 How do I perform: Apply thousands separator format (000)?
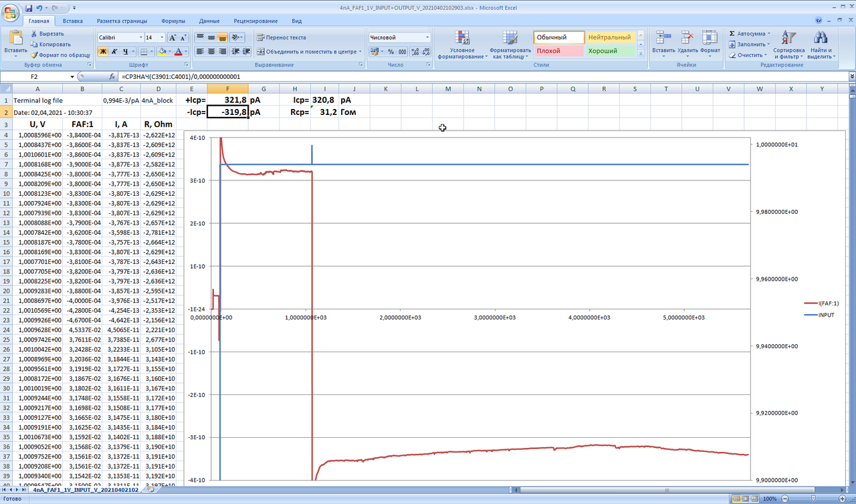pyautogui.click(x=403, y=51)
